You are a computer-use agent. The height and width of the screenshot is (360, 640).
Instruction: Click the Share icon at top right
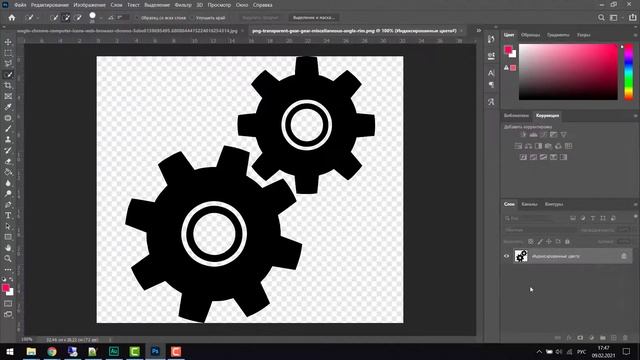click(x=633, y=18)
